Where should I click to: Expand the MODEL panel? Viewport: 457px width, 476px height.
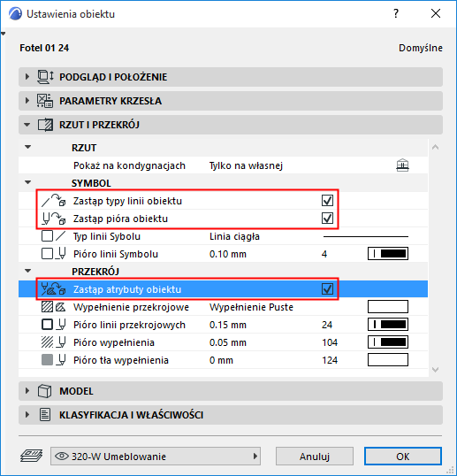point(27,391)
